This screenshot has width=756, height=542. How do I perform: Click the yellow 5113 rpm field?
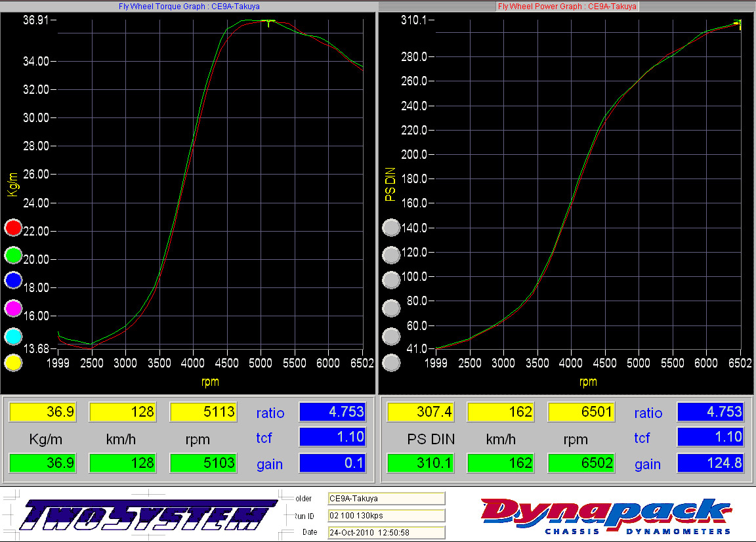(x=203, y=412)
